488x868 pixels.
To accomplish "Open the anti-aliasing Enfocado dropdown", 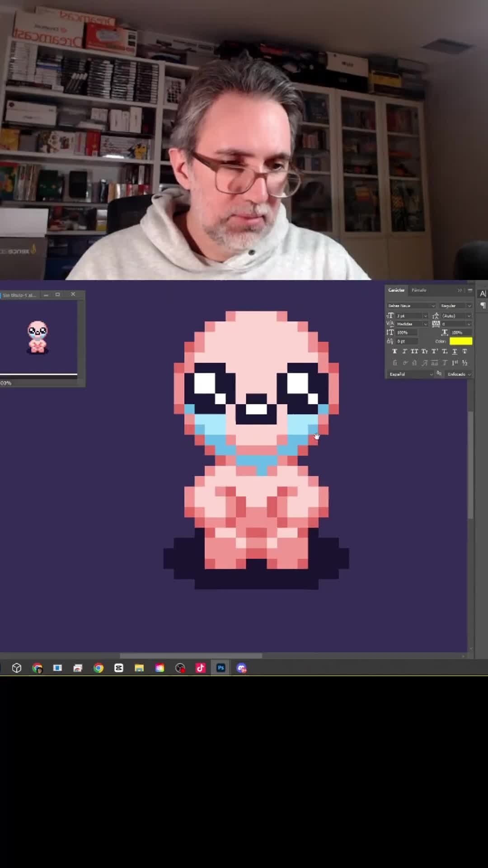I will 459,374.
